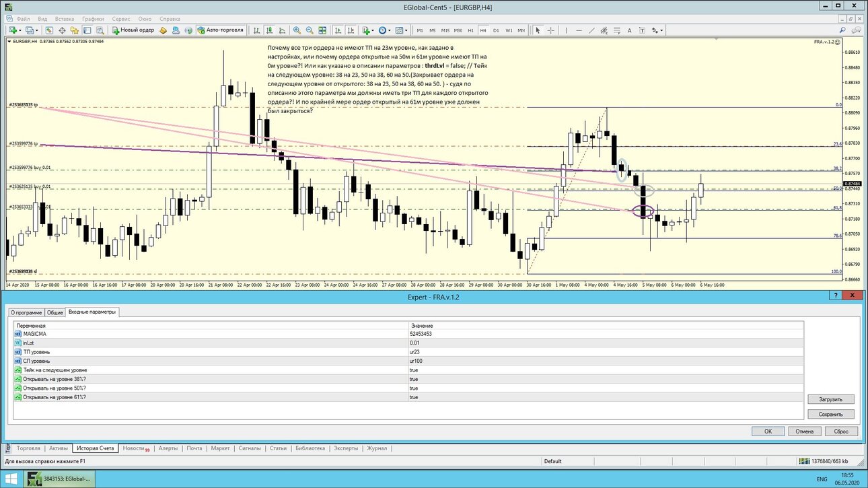Select the trendline drawing tool

[591, 30]
